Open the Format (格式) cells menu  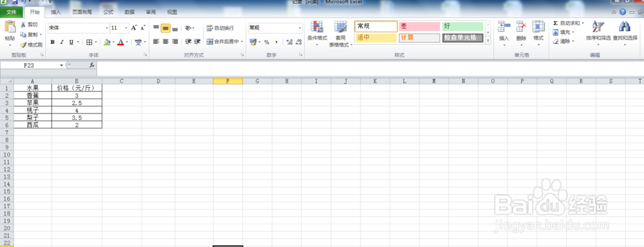(x=538, y=33)
